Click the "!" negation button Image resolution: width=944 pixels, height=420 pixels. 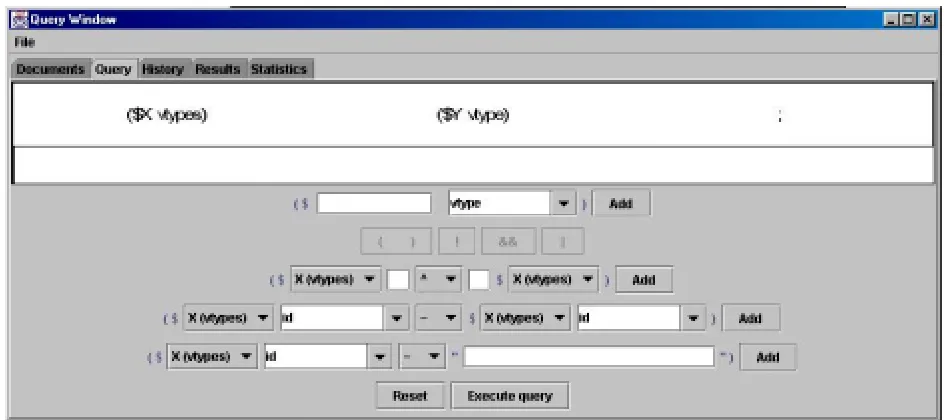(x=457, y=241)
